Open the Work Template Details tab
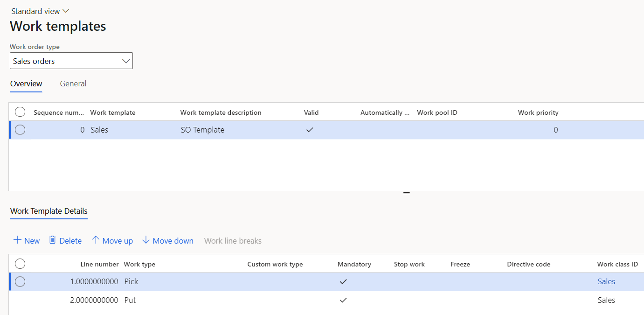 coord(49,211)
